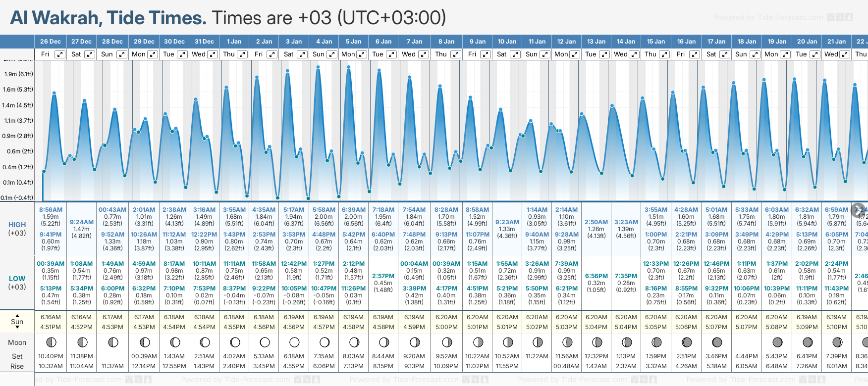Expand the Fri 9 Jan day

coord(485,54)
